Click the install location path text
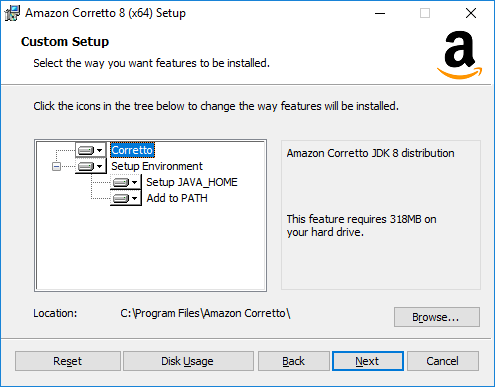 pos(205,313)
